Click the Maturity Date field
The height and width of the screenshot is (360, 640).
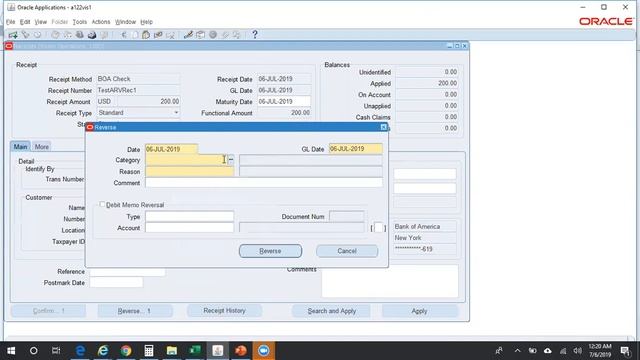pyautogui.click(x=284, y=101)
